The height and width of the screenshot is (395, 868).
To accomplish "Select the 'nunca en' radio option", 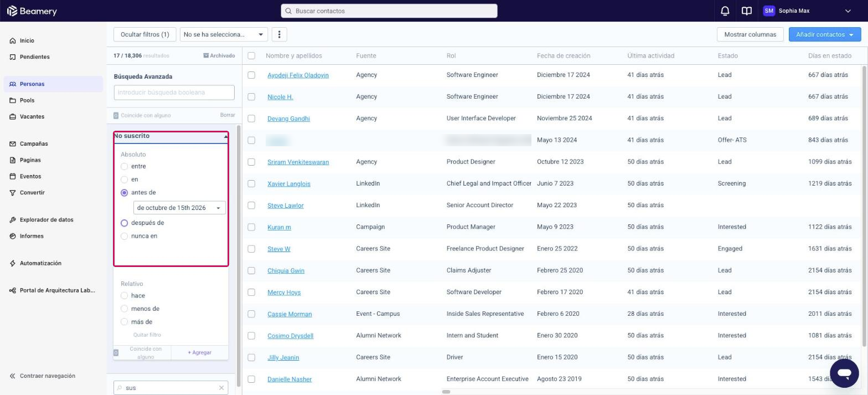I will click(124, 236).
